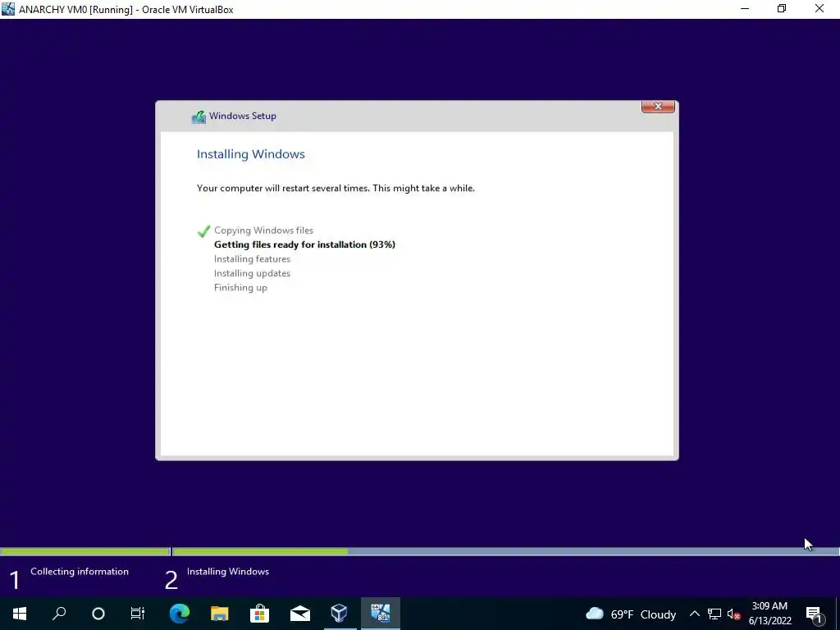Open Cortana circle icon
The width and height of the screenshot is (840, 630).
[98, 614]
